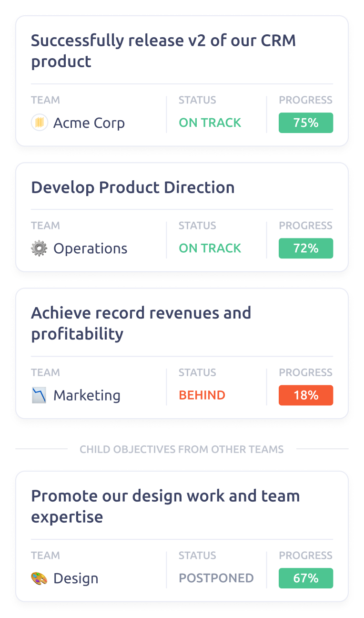The image size is (364, 618).
Task: Open the 'Successfully release v2 of our CRM product' objective
Action: (163, 51)
